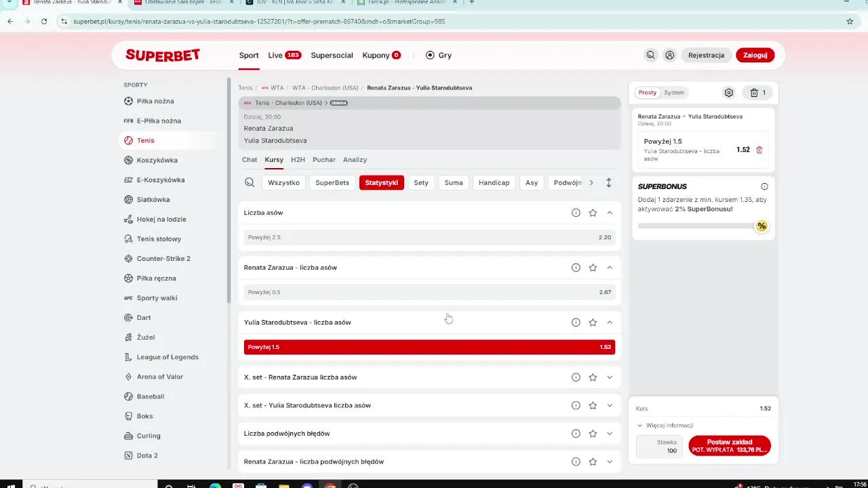The width and height of the screenshot is (868, 488).
Task: Click the Rejestracja button
Action: (706, 55)
